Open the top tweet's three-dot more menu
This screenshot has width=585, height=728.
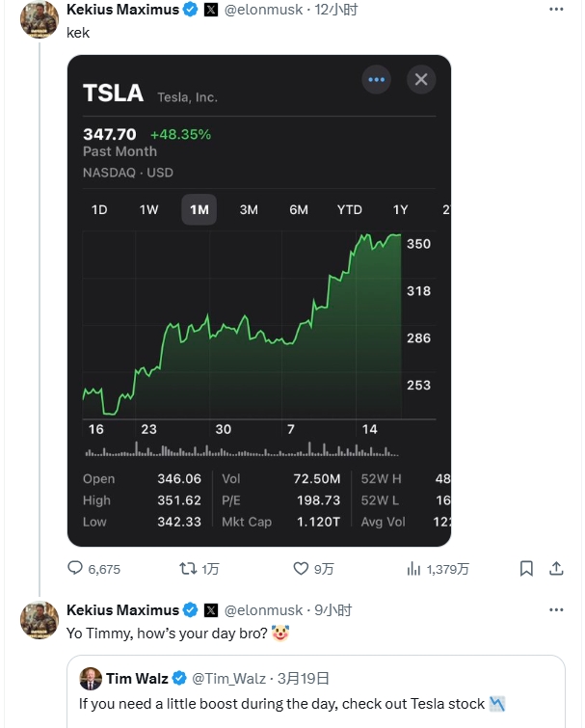pos(556,10)
